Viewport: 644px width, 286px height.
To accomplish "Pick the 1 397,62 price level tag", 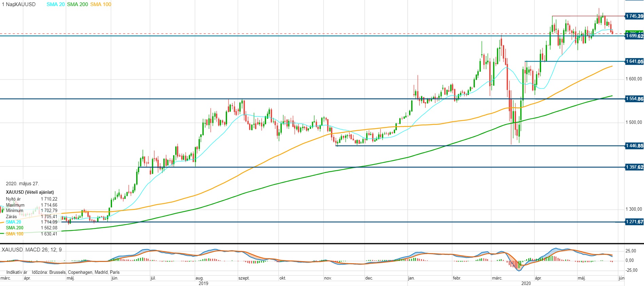I will [634, 167].
